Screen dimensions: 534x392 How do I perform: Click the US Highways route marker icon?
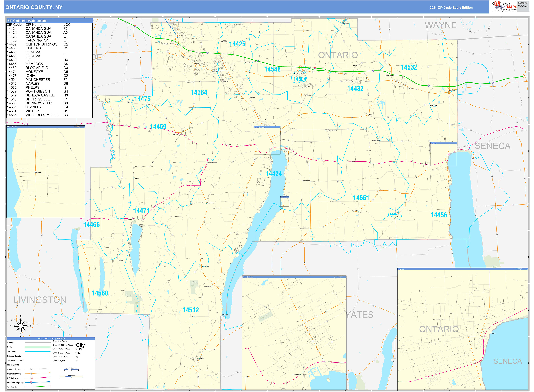tap(31, 378)
